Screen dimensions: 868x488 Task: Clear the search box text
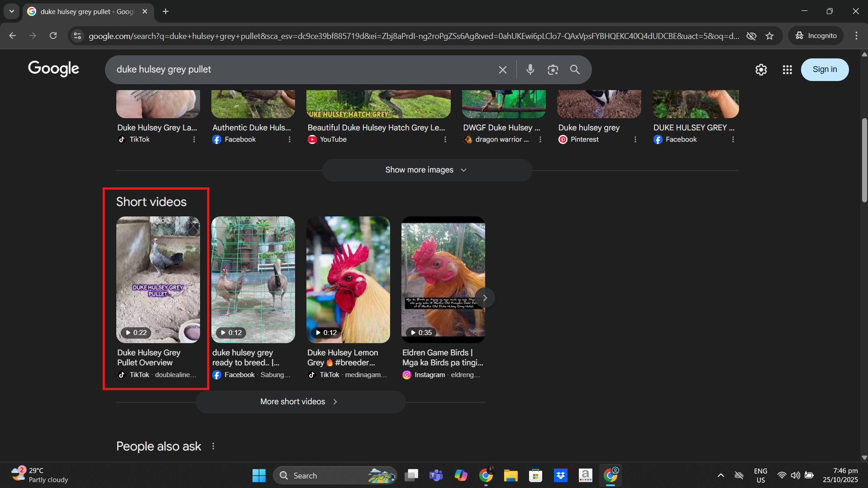[502, 70]
